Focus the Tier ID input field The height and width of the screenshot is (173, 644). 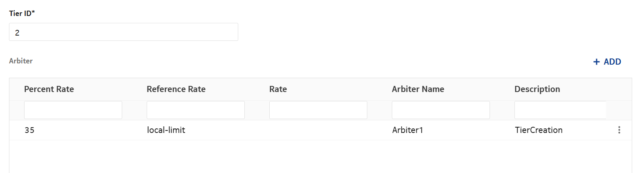123,32
